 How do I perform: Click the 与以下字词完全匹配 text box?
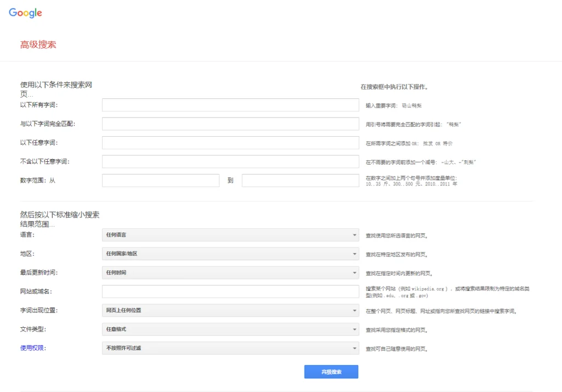230,124
